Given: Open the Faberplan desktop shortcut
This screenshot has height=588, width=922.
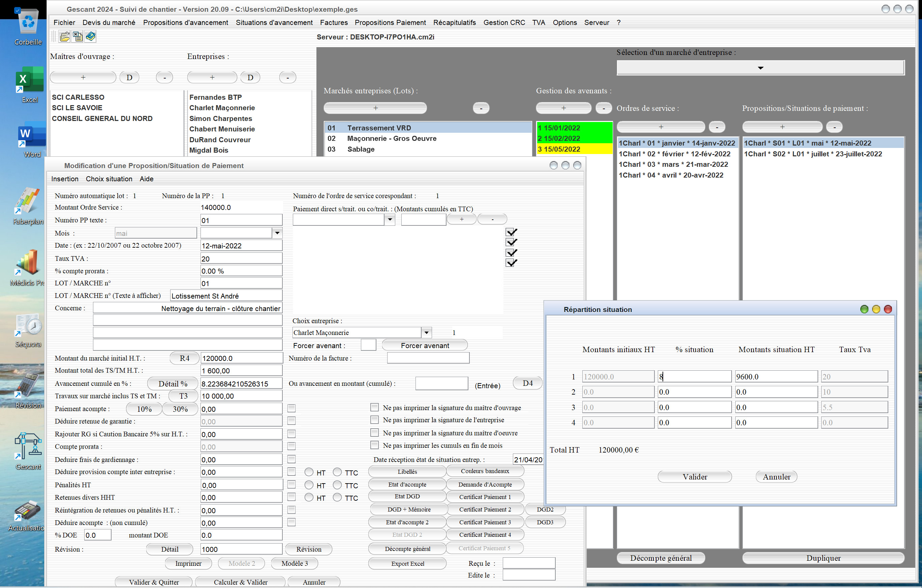Looking at the screenshot, I should tap(28, 206).
